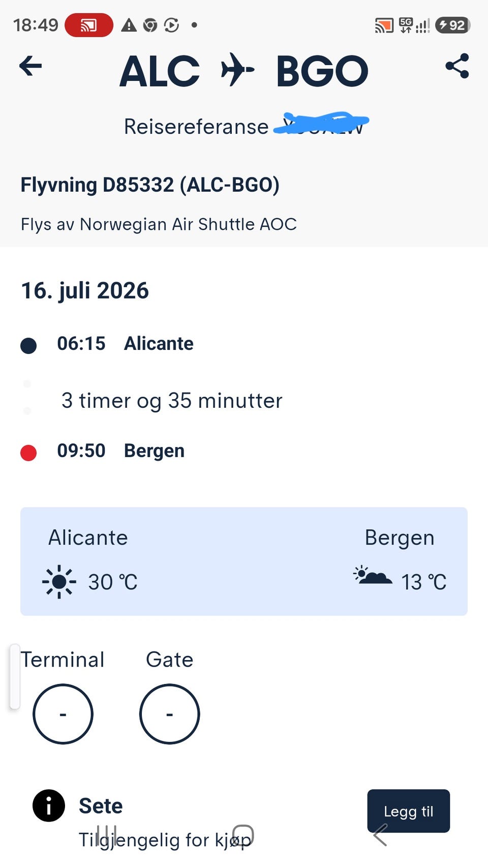Open the share icon
This screenshot has width=488, height=868.
click(457, 66)
